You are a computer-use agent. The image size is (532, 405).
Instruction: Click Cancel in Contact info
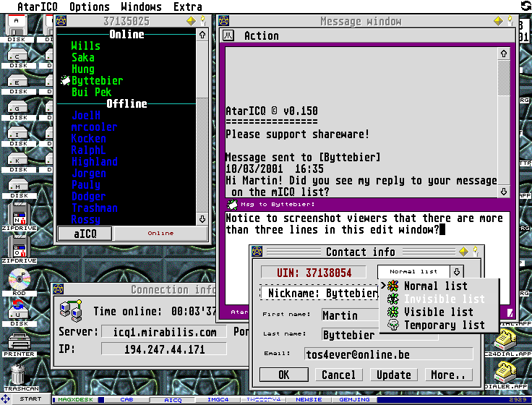[338, 375]
